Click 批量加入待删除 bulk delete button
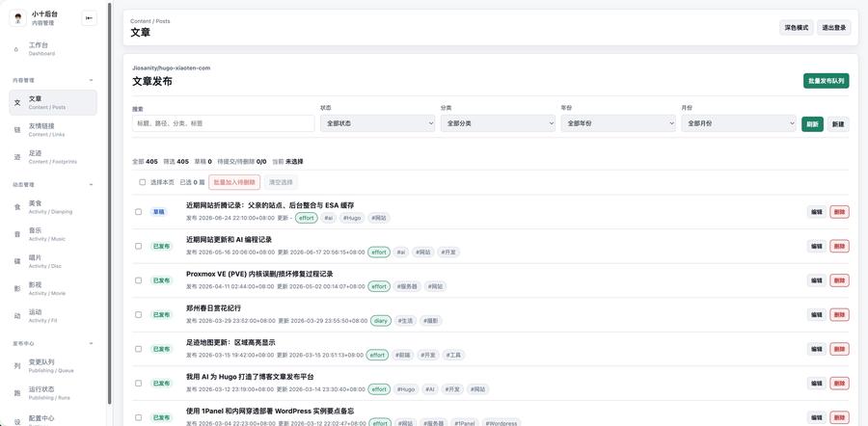Viewport: 868px width, 426px height. pos(234,182)
